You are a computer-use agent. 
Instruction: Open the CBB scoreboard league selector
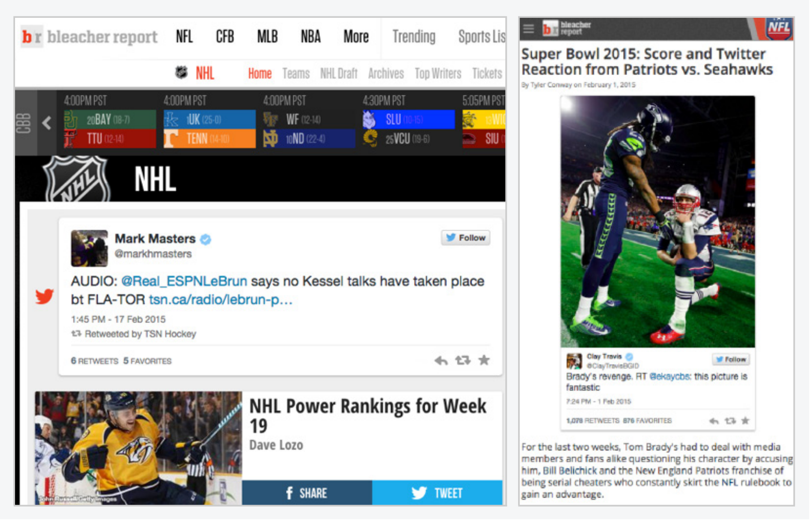(x=24, y=124)
